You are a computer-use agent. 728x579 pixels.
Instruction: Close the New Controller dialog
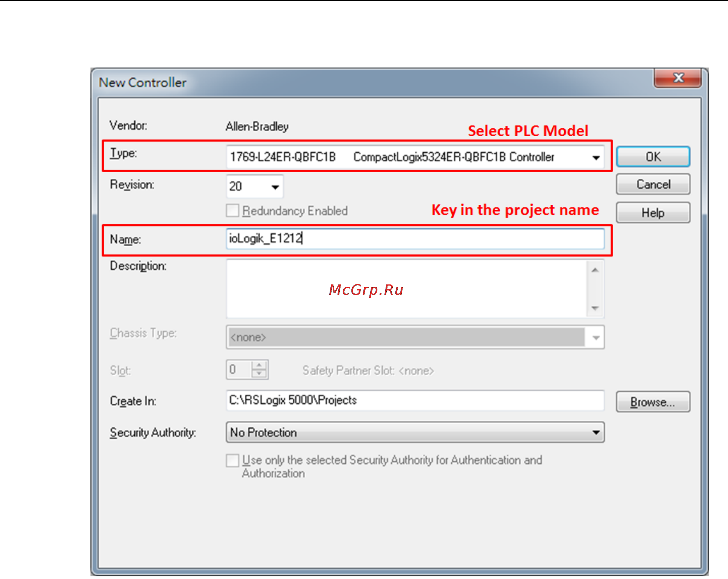click(678, 78)
